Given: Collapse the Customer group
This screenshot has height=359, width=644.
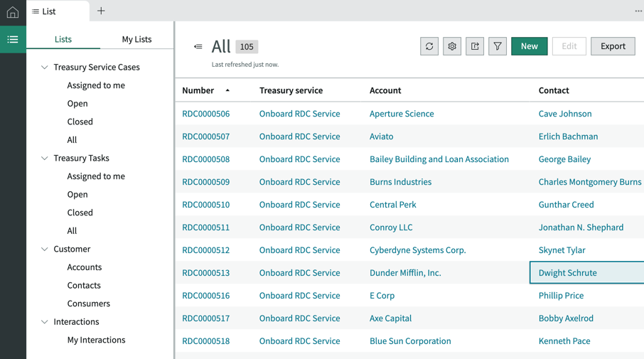Looking at the screenshot, I should [x=44, y=249].
